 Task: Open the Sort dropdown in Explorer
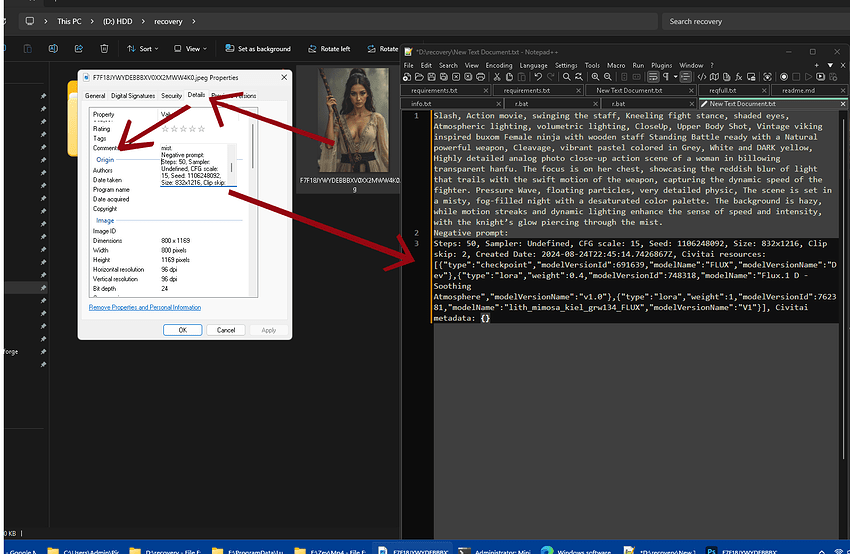coord(142,48)
